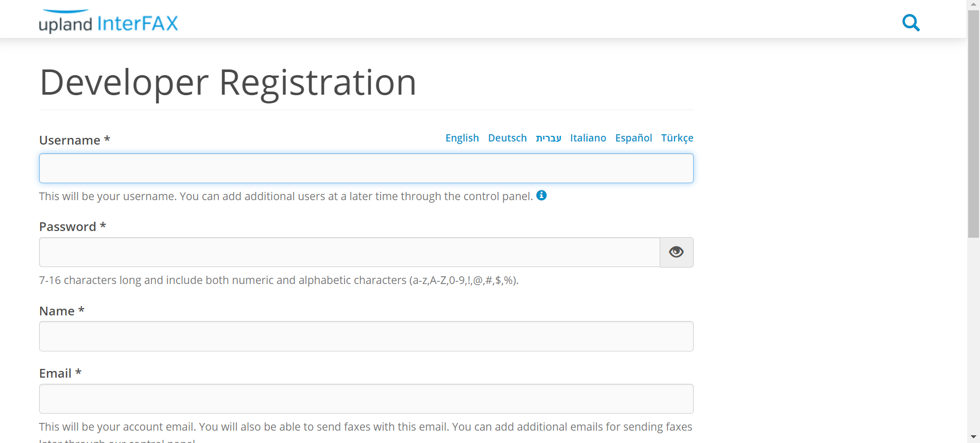980x443 pixels.
Task: Switch the form language to English
Action: [461, 138]
